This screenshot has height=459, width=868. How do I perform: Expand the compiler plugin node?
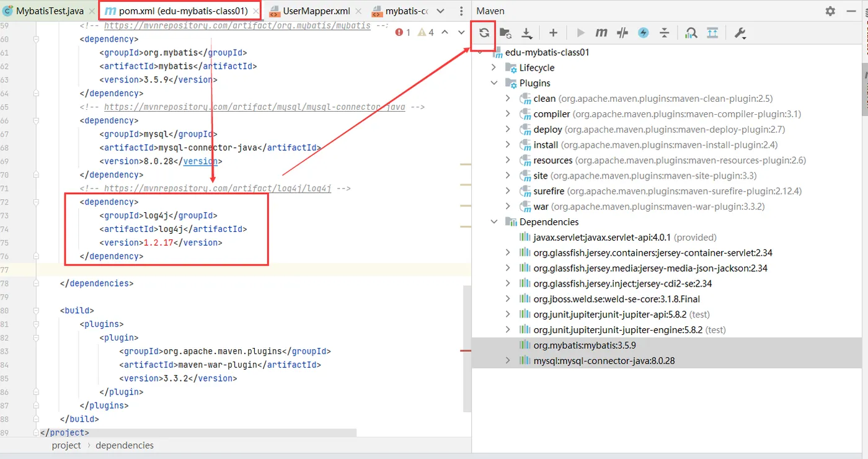[508, 114]
